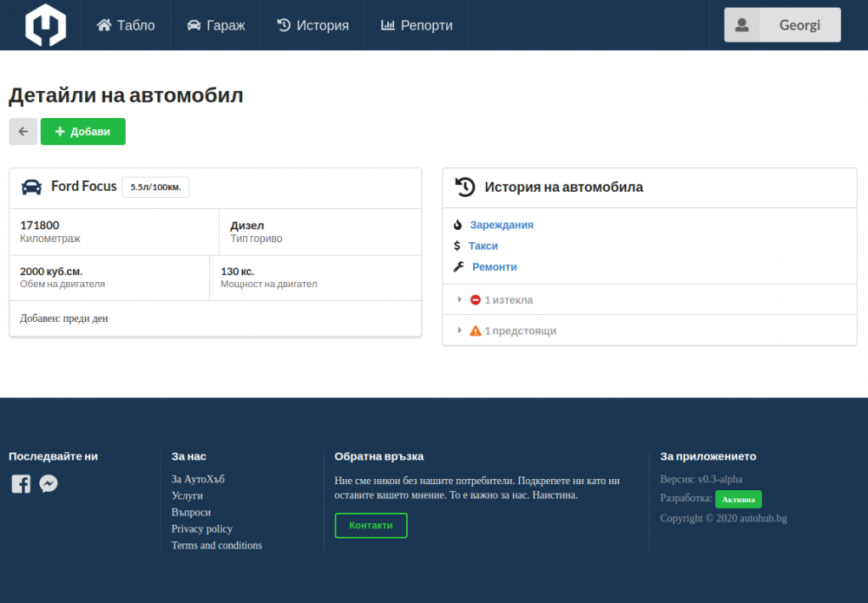
Task: Go to the Гараж menu item
Action: [216, 25]
